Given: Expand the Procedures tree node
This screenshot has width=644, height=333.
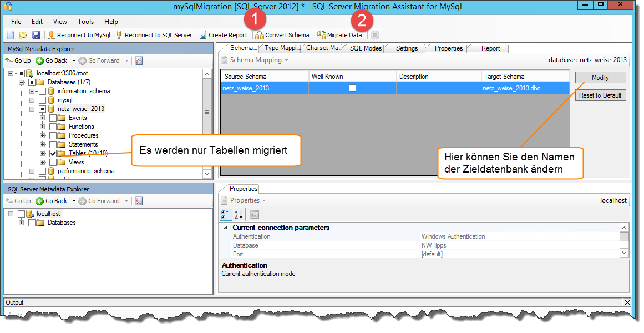Looking at the screenshot, I should click(x=43, y=135).
